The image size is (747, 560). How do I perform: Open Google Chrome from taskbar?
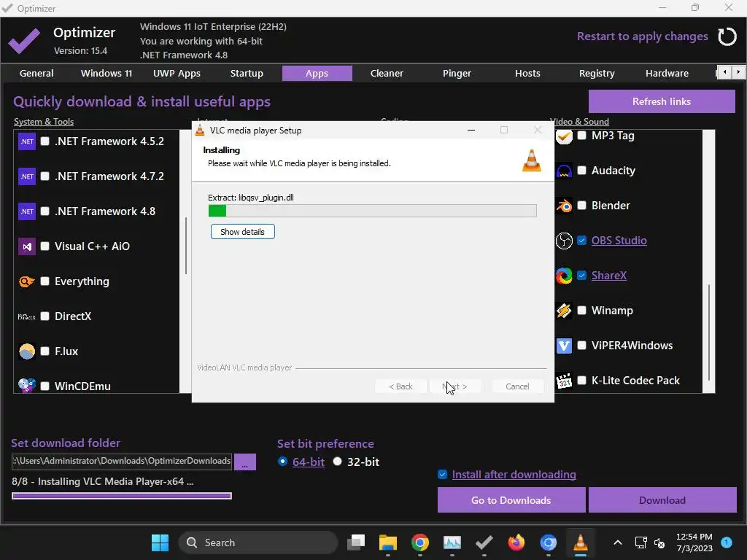tap(419, 542)
